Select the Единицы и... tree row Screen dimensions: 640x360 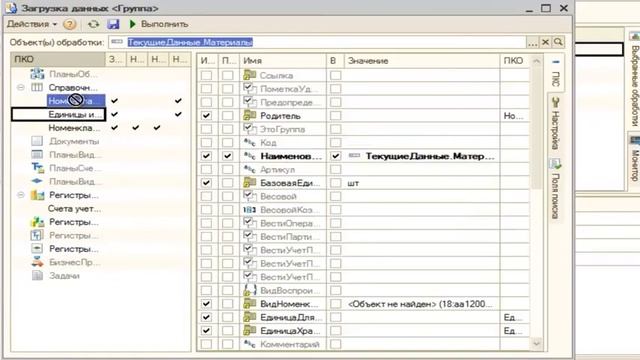pos(58,114)
